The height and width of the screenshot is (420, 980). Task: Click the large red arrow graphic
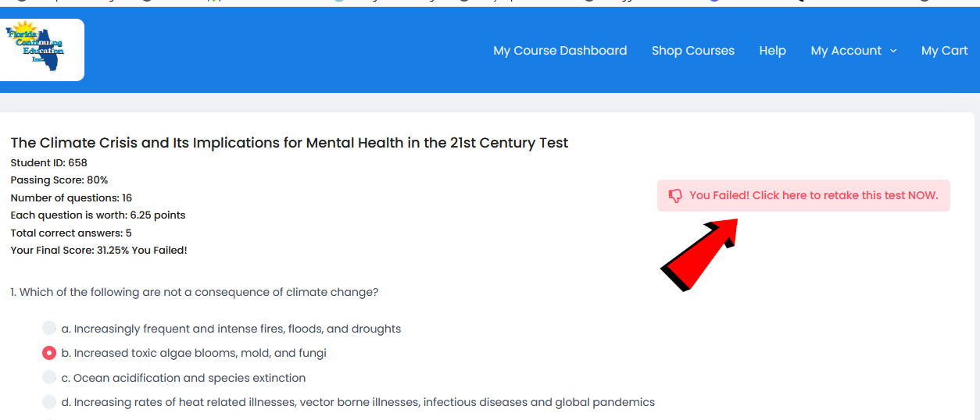coord(698,254)
